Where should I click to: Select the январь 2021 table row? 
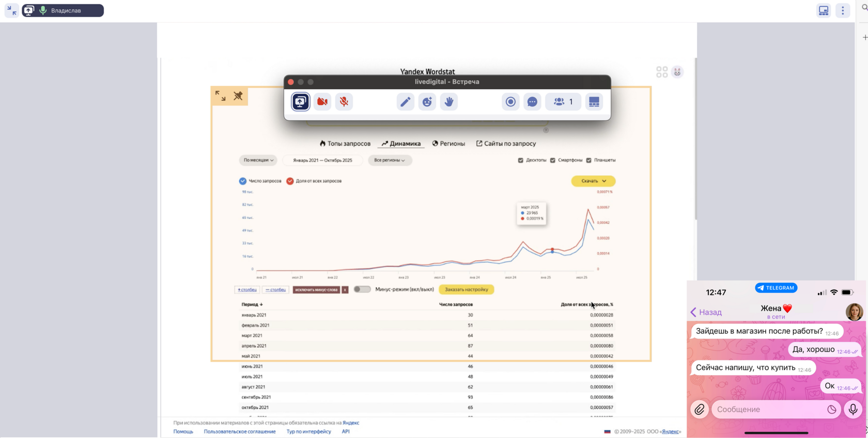tap(427, 315)
